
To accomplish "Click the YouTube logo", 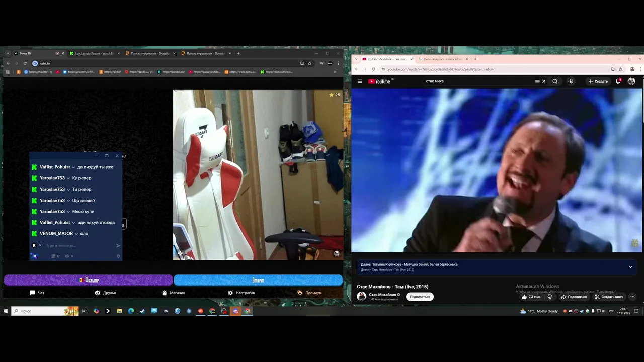I will point(379,81).
